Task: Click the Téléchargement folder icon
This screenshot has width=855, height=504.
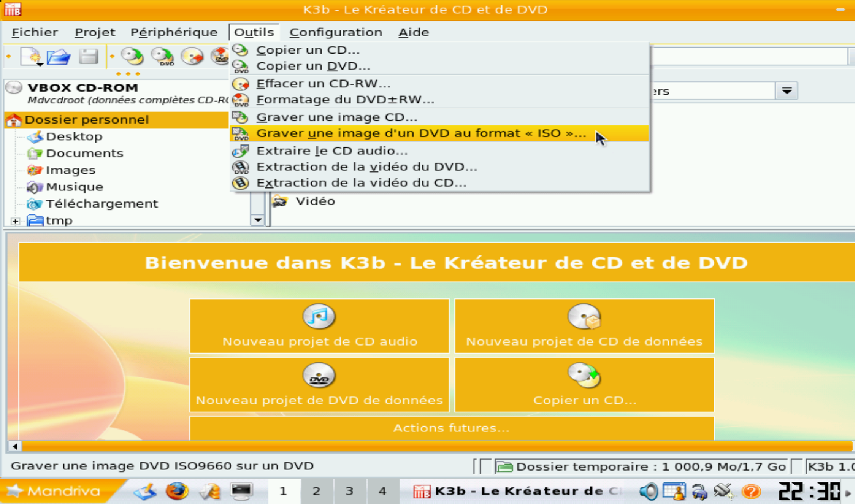Action: [x=35, y=203]
